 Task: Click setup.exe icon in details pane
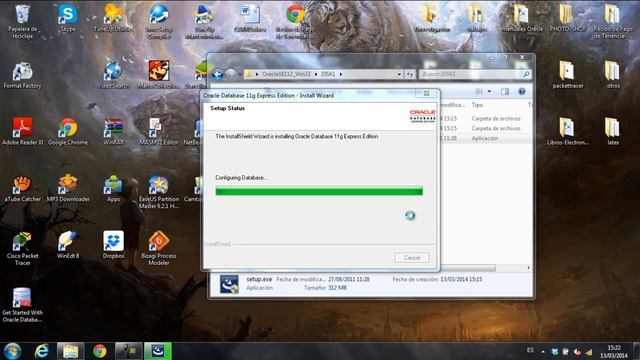click(x=229, y=284)
